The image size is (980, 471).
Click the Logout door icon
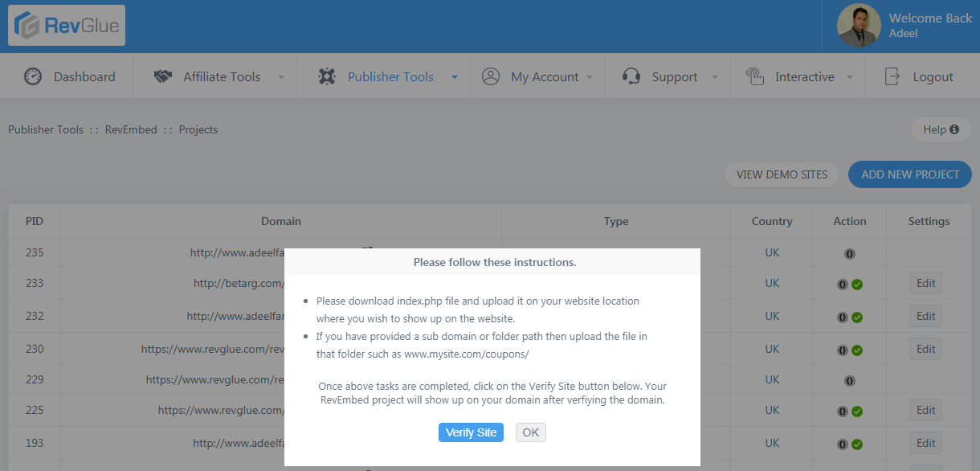tap(892, 76)
